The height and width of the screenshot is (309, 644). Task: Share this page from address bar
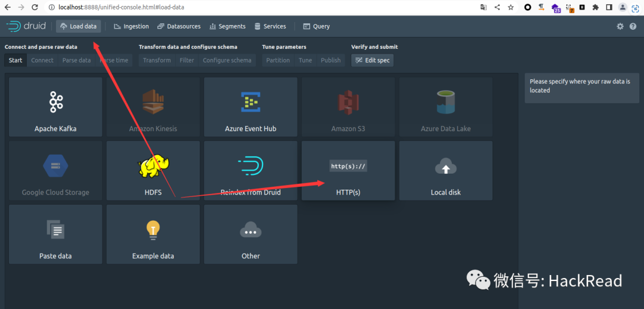[497, 7]
